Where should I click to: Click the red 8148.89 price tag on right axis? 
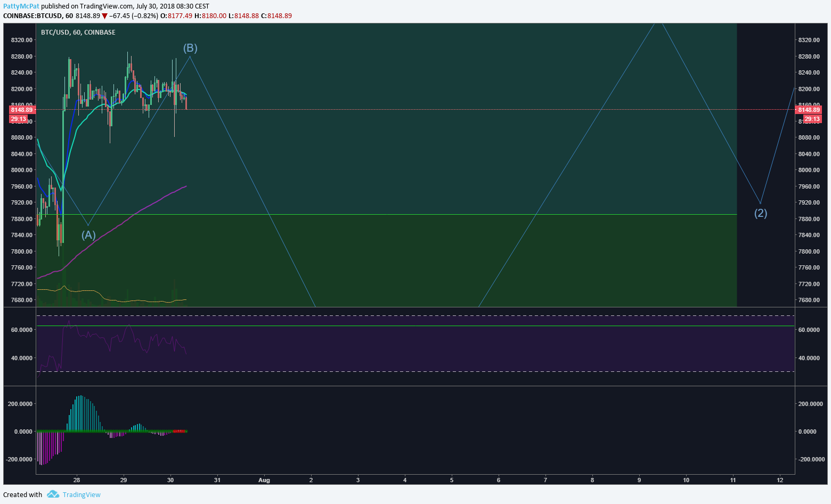point(809,110)
